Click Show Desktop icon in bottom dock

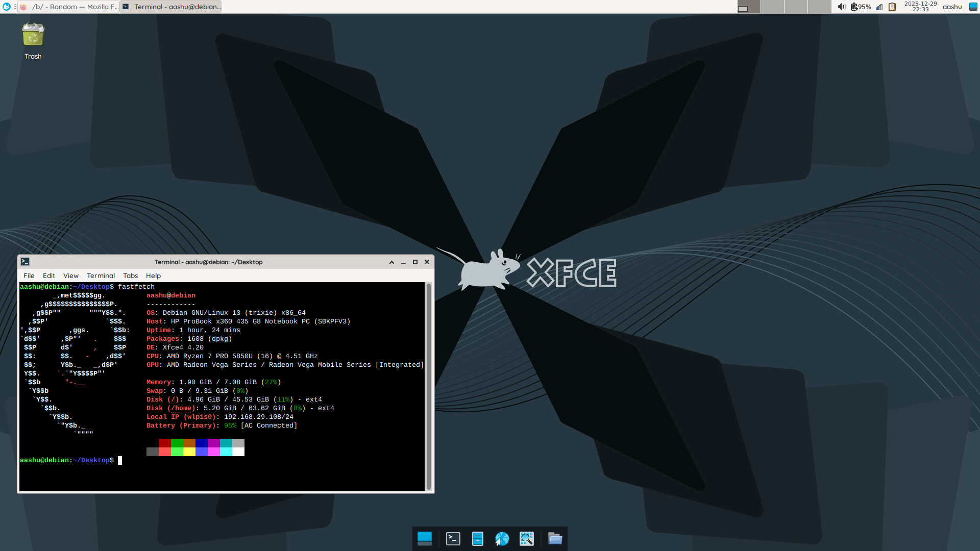[x=424, y=539]
